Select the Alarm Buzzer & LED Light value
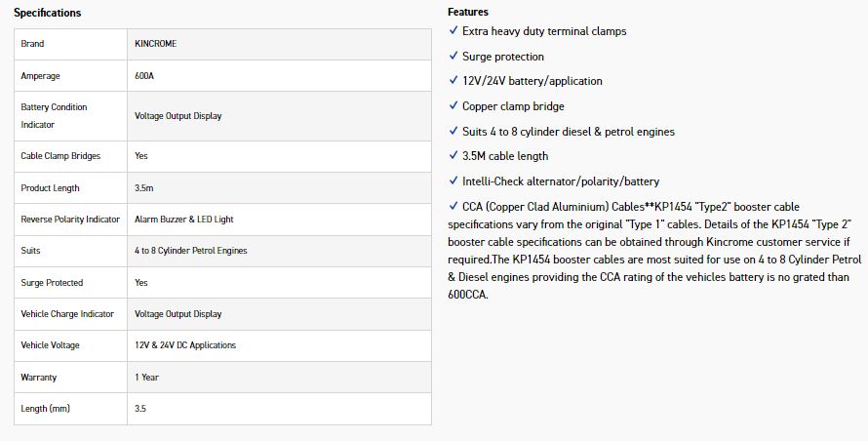 tap(182, 220)
